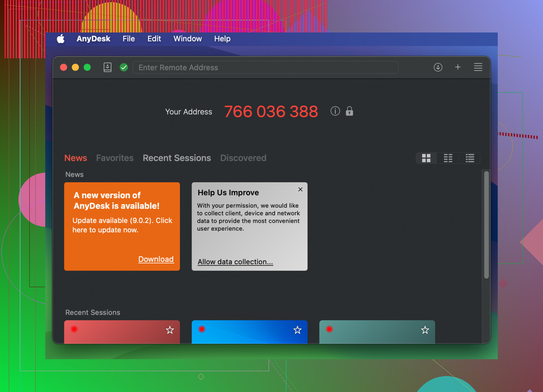Click the Enter Remote Address field
This screenshot has height=392, width=543.
pyautogui.click(x=265, y=67)
